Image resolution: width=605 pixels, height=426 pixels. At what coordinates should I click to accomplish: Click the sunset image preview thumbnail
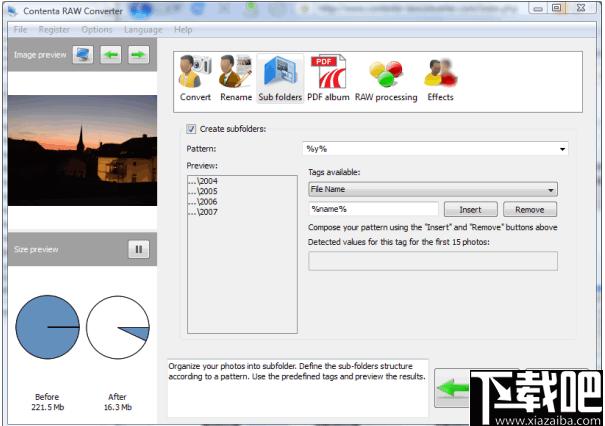[x=82, y=150]
